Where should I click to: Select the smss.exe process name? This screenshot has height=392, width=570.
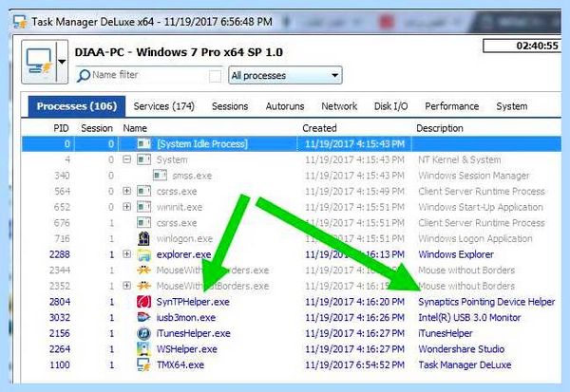(x=192, y=176)
